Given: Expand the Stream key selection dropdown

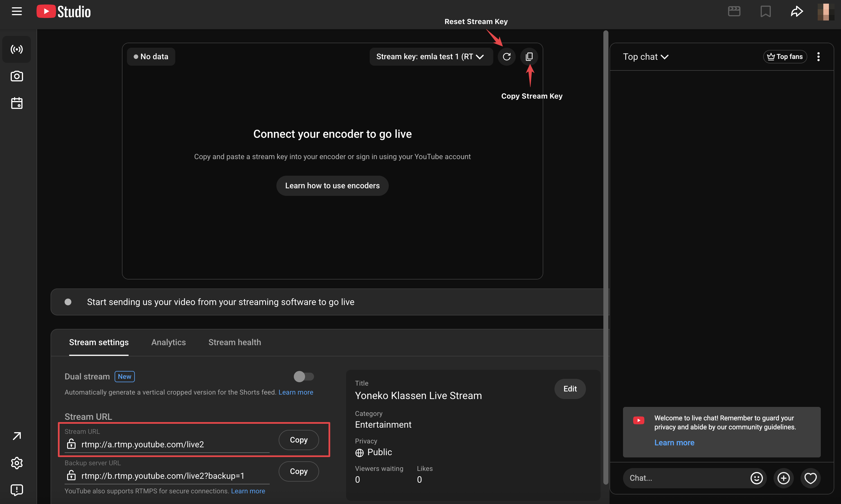Looking at the screenshot, I should click(x=431, y=56).
